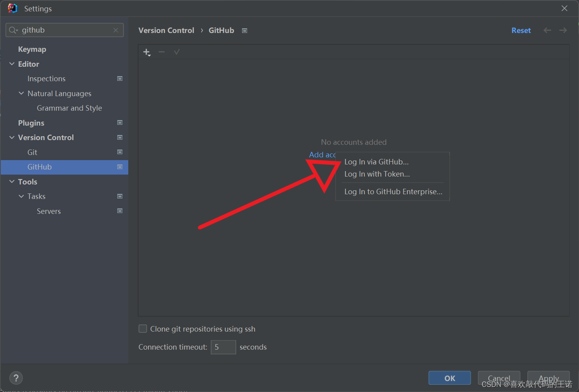Select Keymap in settings tree
This screenshot has width=579, height=392.
coord(32,49)
